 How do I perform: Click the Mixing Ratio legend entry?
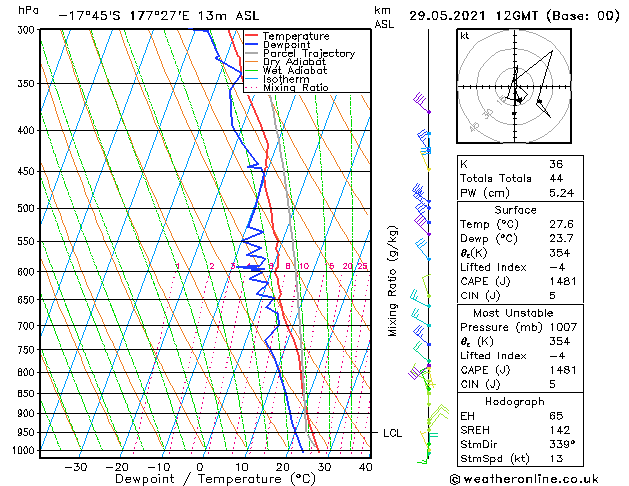pos(287,88)
